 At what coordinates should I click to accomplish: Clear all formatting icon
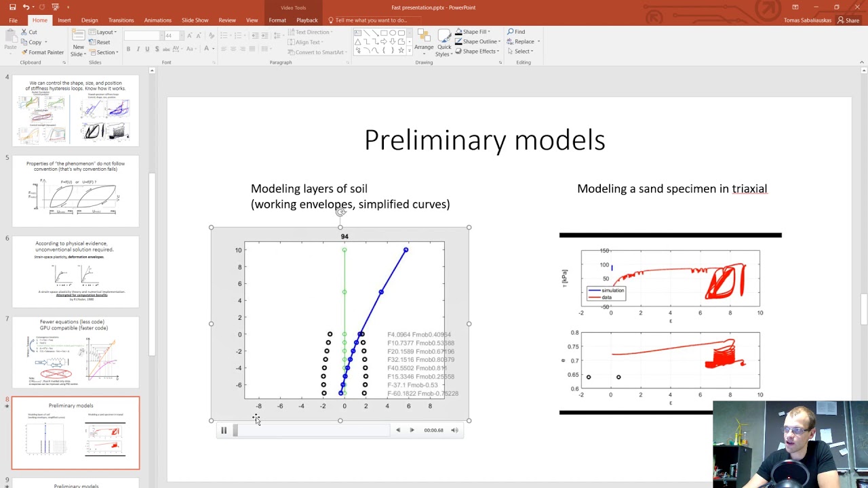tap(212, 35)
